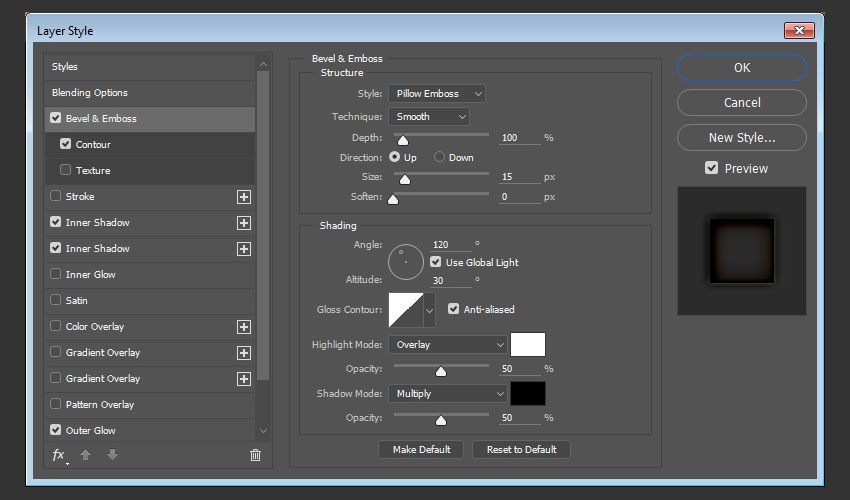The height and width of the screenshot is (500, 850).
Task: Open the Technique dropdown showing Smooth
Action: pyautogui.click(x=428, y=117)
